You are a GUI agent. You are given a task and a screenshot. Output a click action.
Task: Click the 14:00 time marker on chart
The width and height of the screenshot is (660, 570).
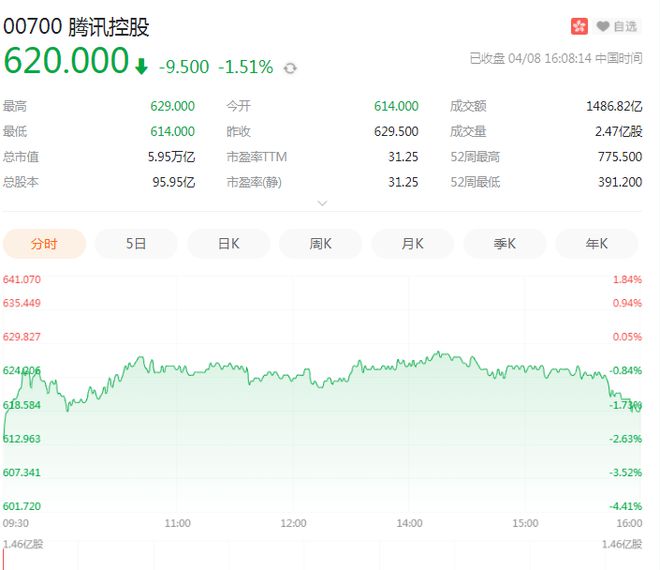coord(409,522)
